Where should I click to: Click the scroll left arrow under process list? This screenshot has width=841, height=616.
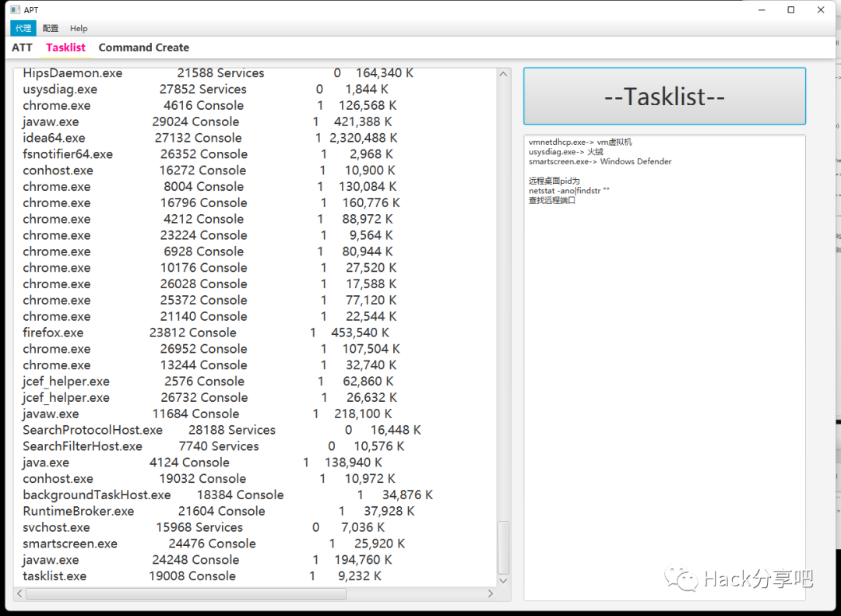pyautogui.click(x=19, y=593)
